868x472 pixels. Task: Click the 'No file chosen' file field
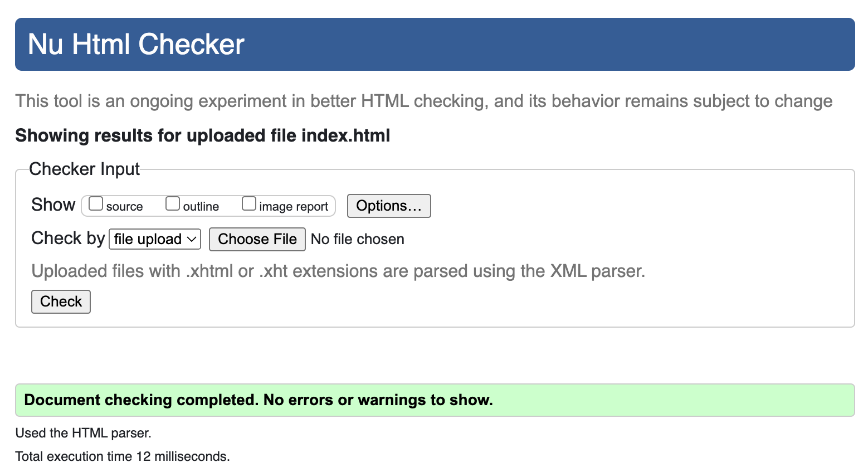coord(357,239)
